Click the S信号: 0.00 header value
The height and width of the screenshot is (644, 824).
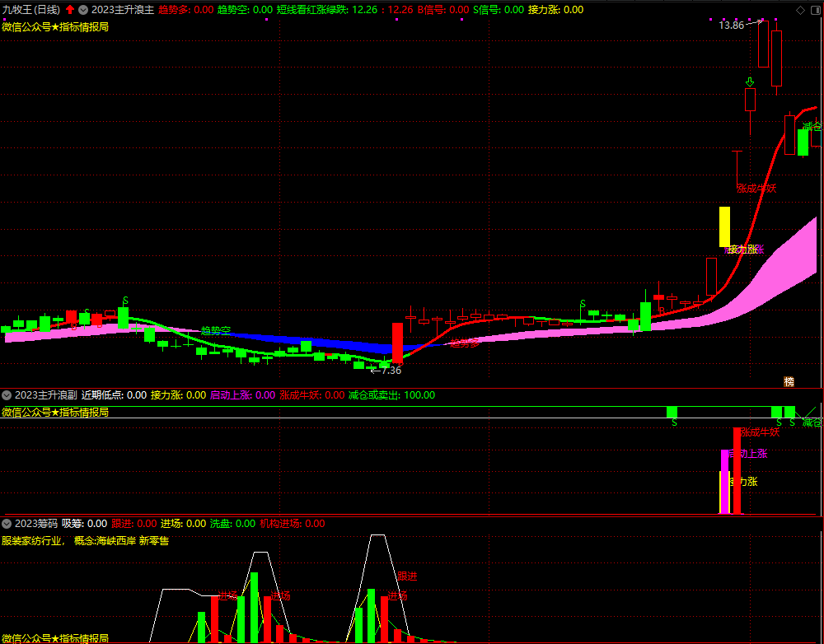pos(499,9)
